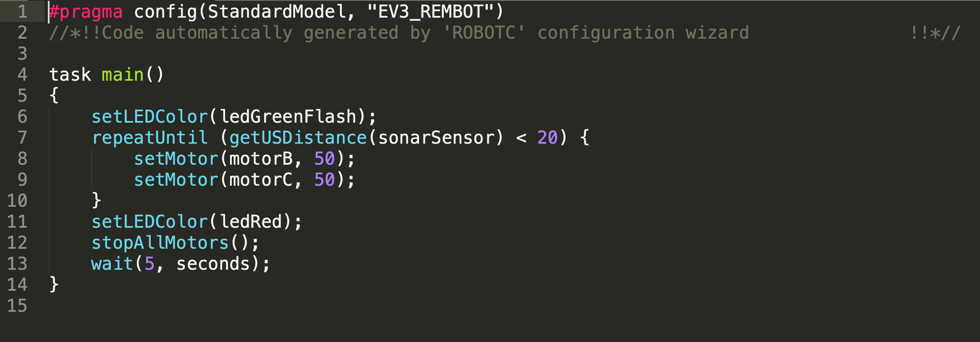Click the ledRed argument
The height and width of the screenshot is (342, 980).
[x=251, y=222]
